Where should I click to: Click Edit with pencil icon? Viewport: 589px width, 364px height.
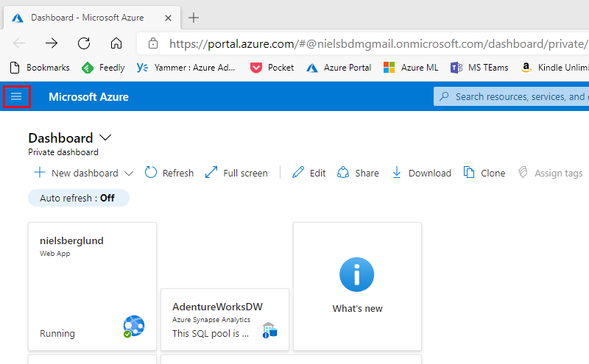(308, 173)
